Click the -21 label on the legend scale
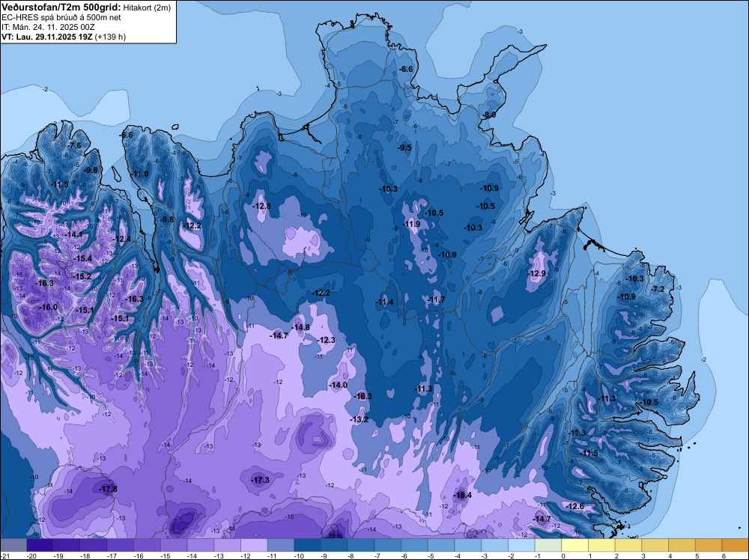This screenshot has height=560, width=749. point(4,556)
